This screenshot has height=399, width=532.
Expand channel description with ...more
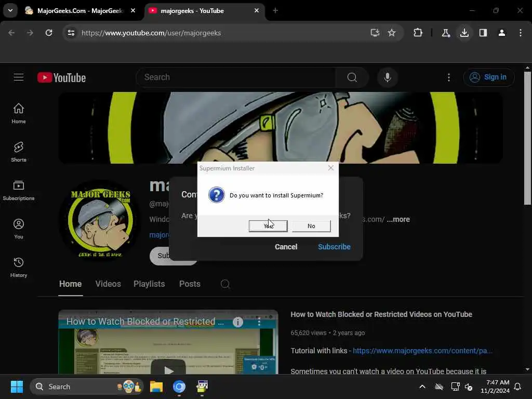(x=398, y=220)
